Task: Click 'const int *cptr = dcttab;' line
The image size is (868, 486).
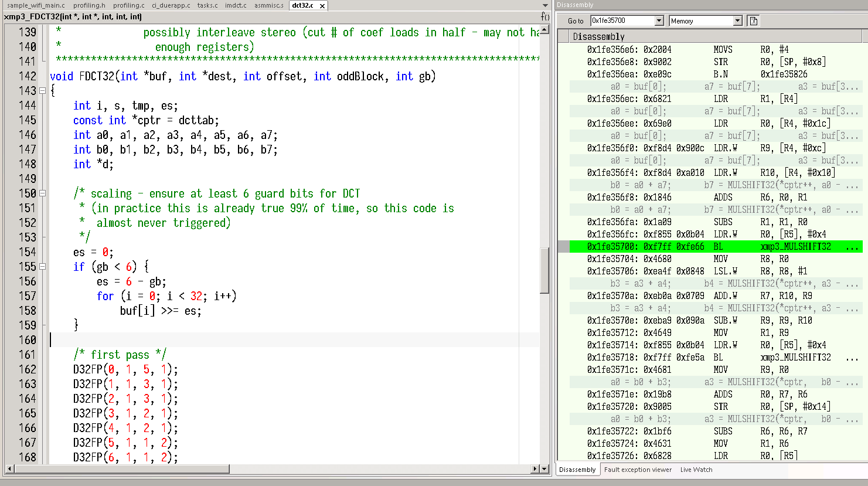Action: (x=146, y=120)
